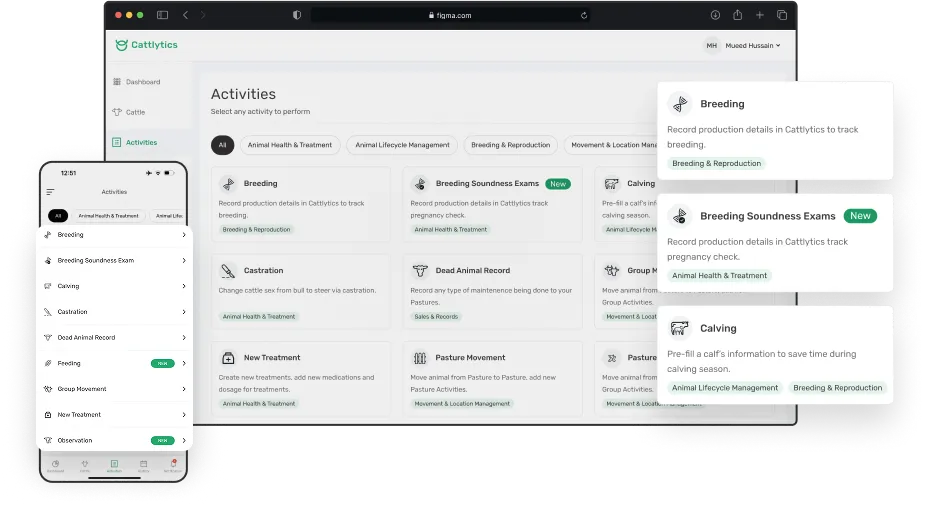Select Movement & Location Management filter tab
Viewport: 930px width, 508px height.
(611, 145)
